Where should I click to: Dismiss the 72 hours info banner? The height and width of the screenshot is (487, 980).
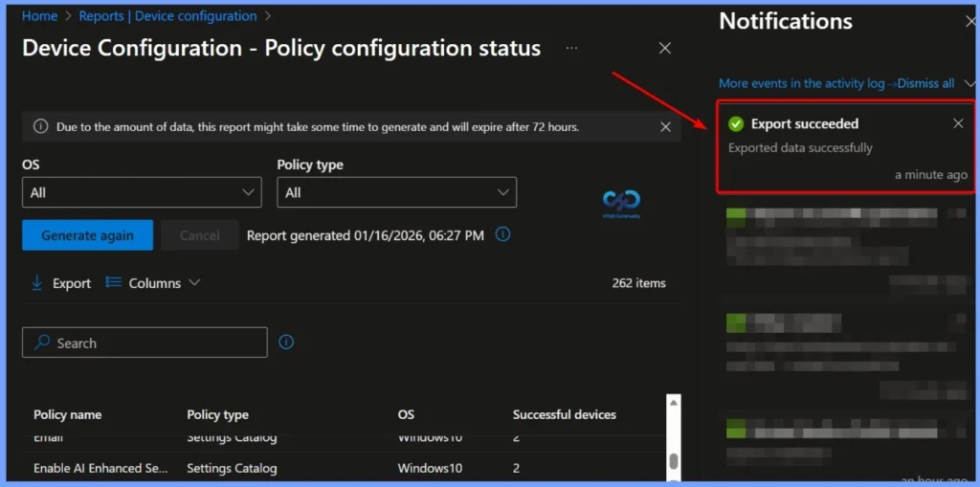[x=666, y=127]
